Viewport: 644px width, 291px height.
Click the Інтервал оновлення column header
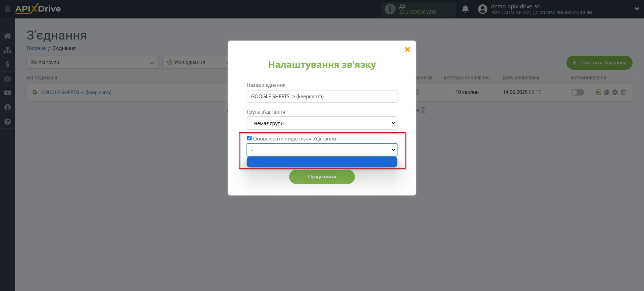(467, 78)
